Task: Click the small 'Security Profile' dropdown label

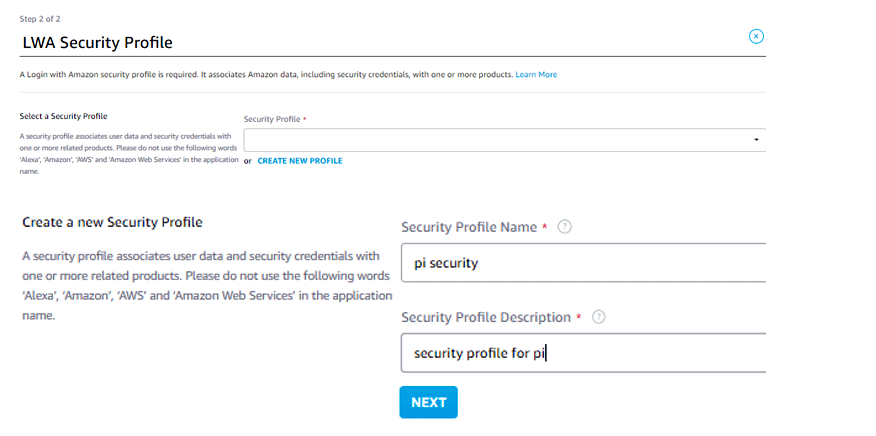Action: [271, 119]
